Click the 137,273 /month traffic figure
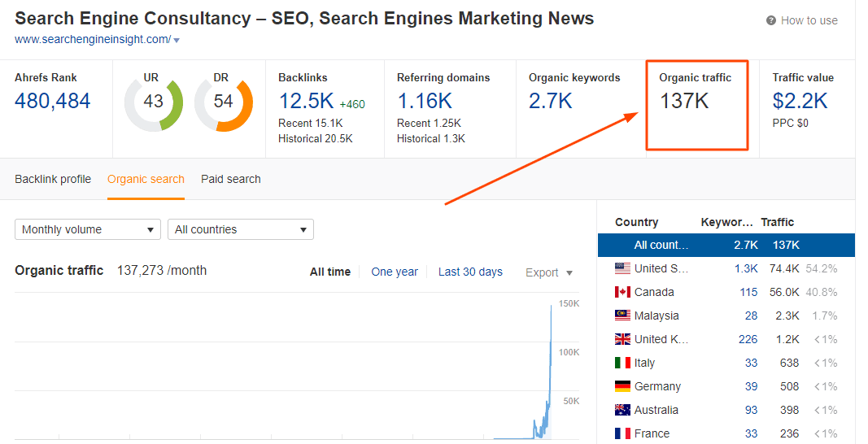 (162, 270)
